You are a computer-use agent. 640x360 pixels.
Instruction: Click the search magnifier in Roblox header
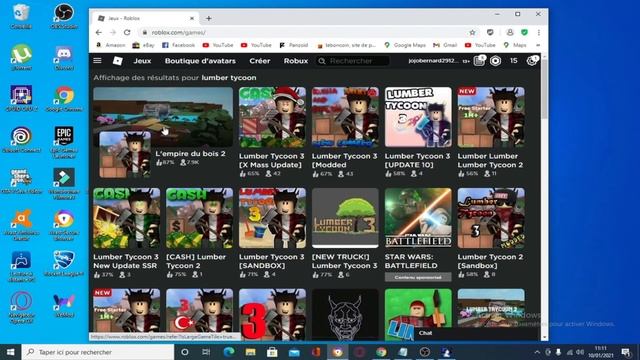click(322, 61)
